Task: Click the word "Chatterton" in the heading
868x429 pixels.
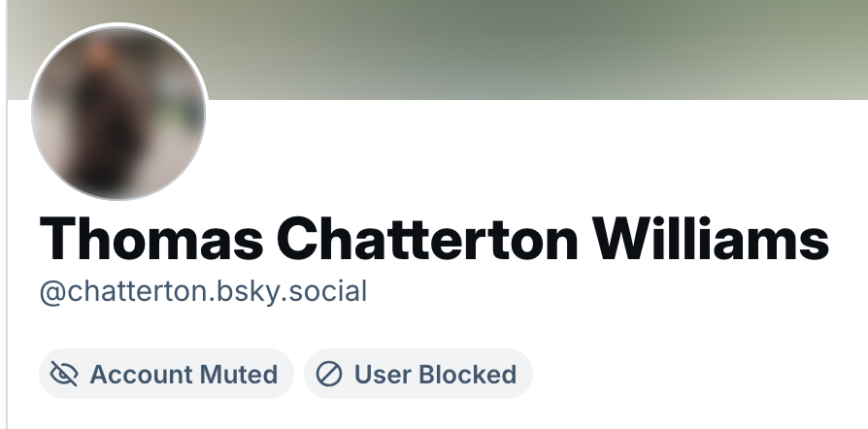Action: coord(427,239)
